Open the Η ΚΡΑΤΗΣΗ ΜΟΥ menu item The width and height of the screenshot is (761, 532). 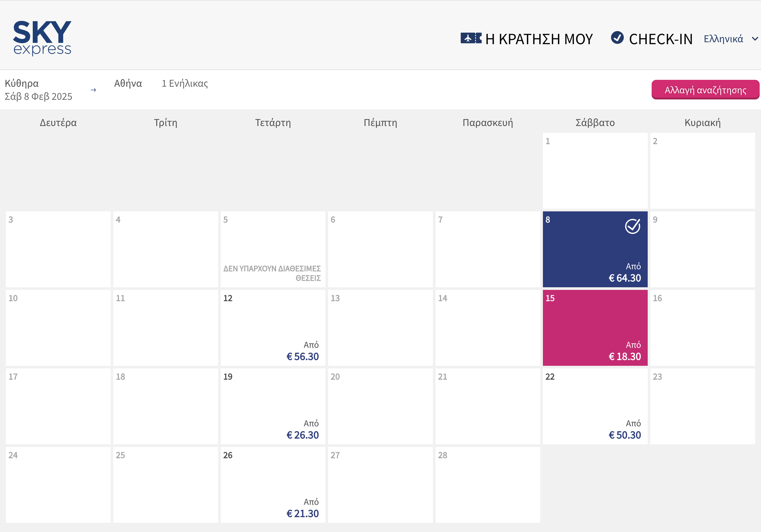click(x=539, y=39)
